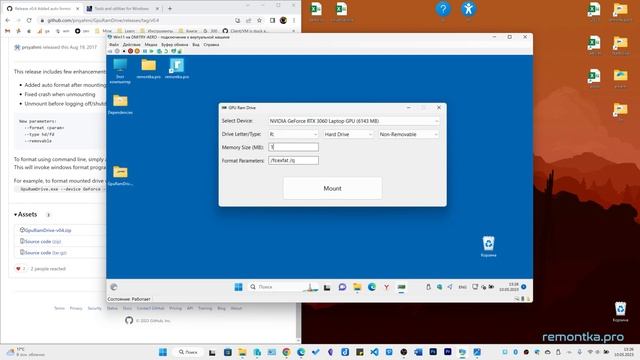
Task: Click the ENG language indicator in the VM taskbar
Action: tap(462, 287)
